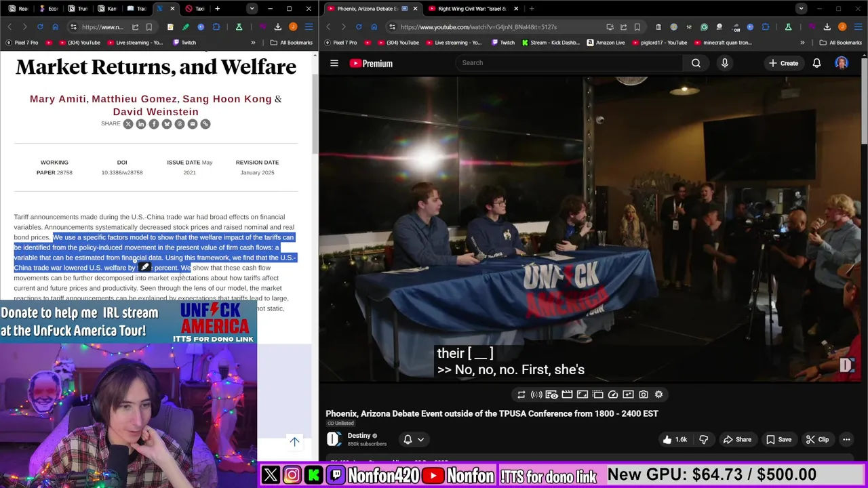Clip the video with scissors button

coord(817,439)
